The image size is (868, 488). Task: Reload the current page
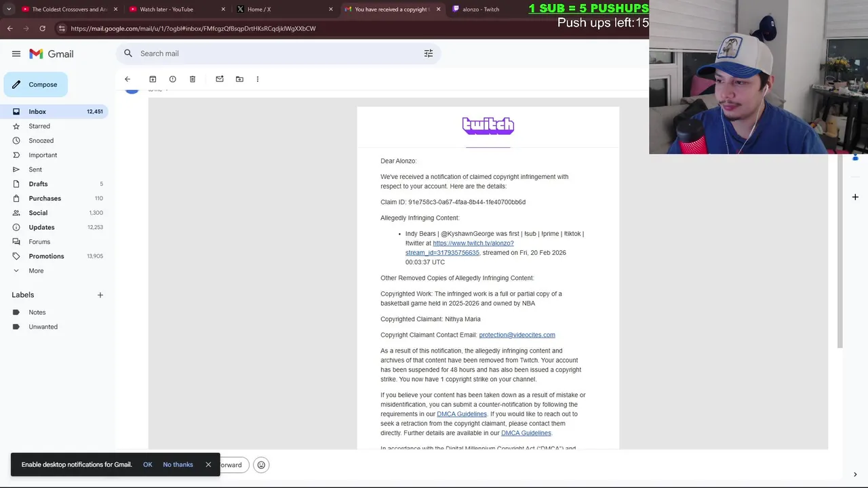pos(42,28)
